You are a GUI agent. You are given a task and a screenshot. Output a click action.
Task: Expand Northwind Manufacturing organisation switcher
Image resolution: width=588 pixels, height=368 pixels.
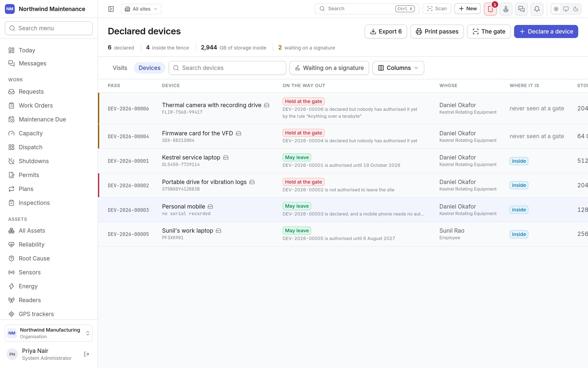click(49, 333)
